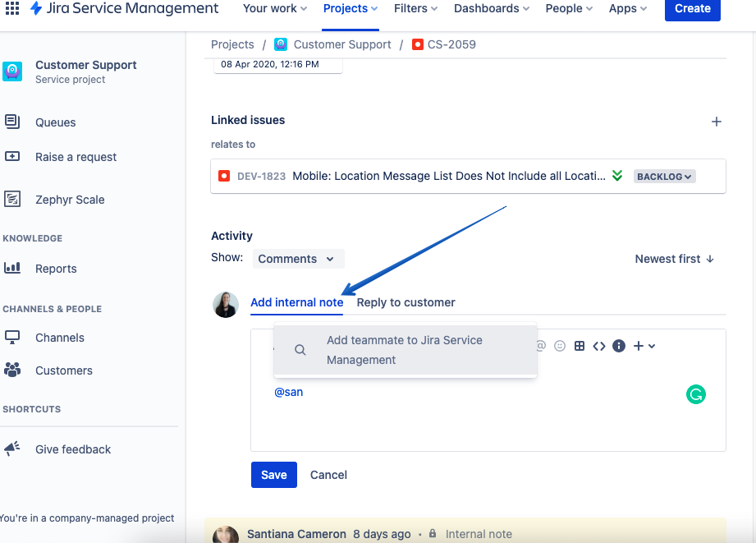Insert a code snippet using the code icon

599,346
